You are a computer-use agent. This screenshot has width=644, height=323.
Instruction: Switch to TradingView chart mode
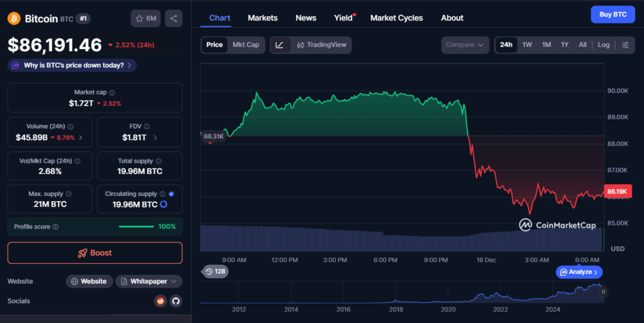tap(321, 45)
